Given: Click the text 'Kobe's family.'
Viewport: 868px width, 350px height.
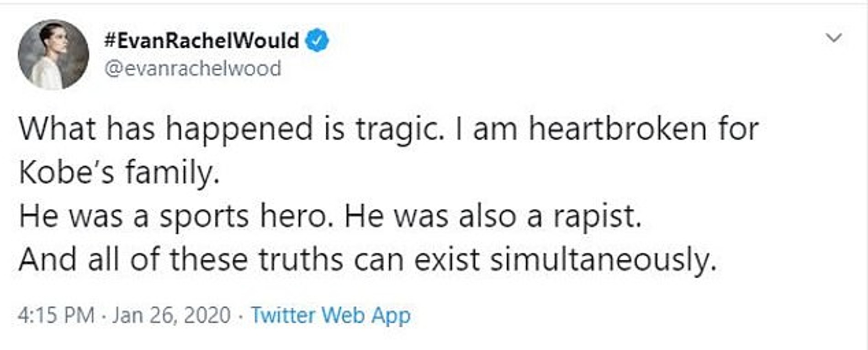Looking at the screenshot, I should [x=119, y=173].
